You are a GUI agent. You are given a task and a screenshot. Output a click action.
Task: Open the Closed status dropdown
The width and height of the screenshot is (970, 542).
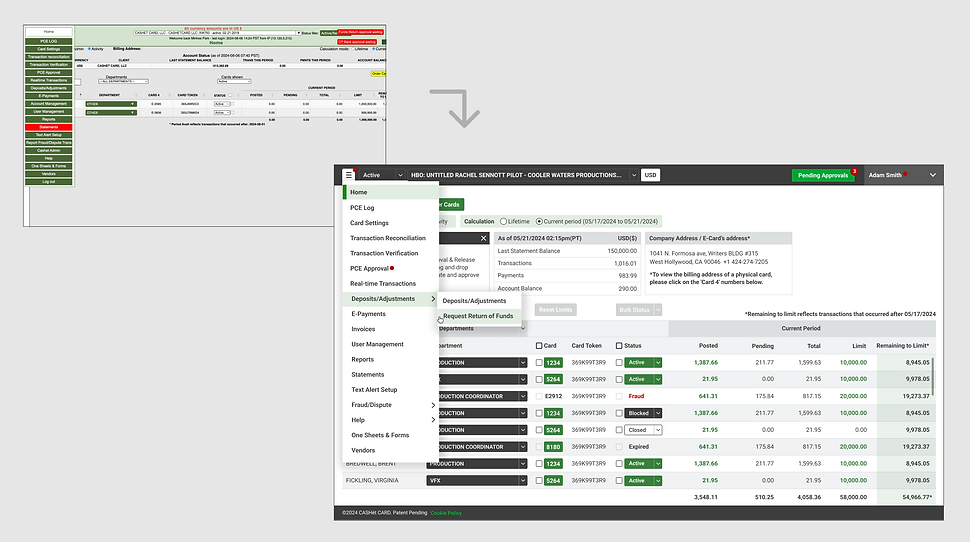(x=643, y=430)
